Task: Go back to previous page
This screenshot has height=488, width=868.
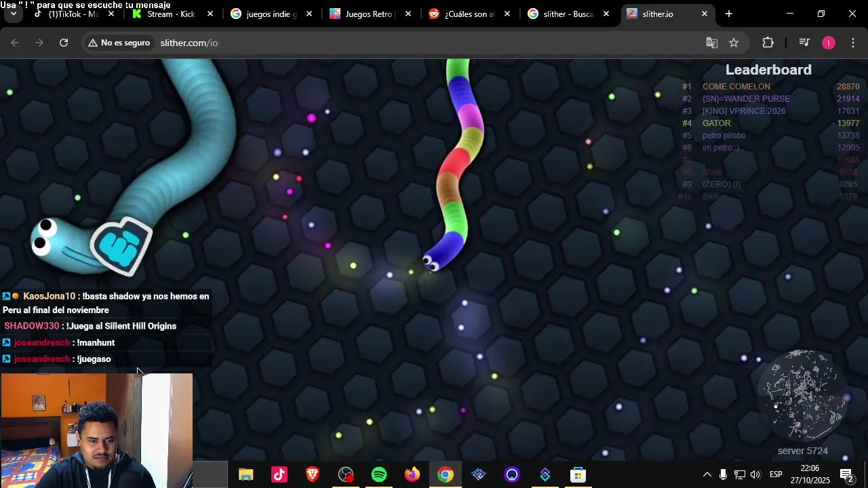Action: pos(15,43)
